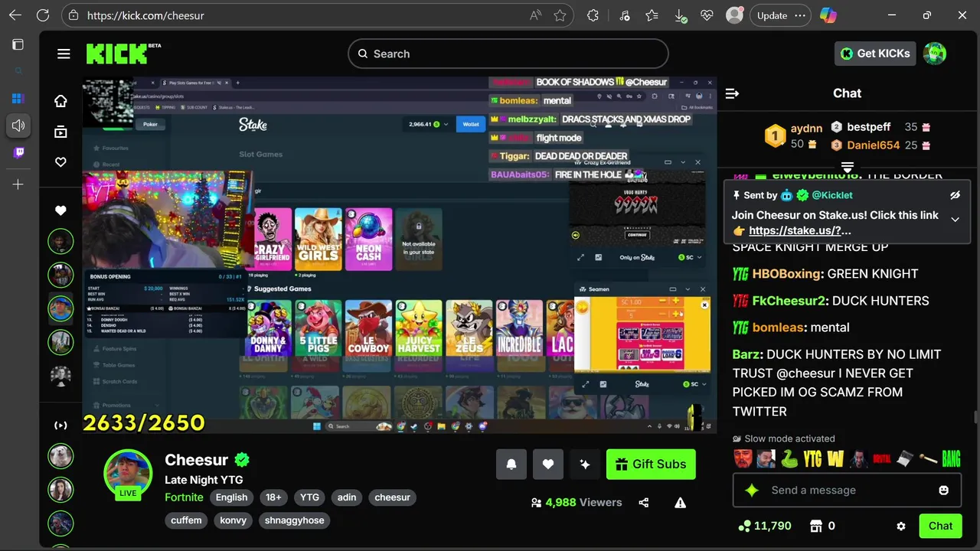Viewport: 980px width, 551px height.
Task: Go to Kick home icon in sidebar
Action: coord(60,101)
